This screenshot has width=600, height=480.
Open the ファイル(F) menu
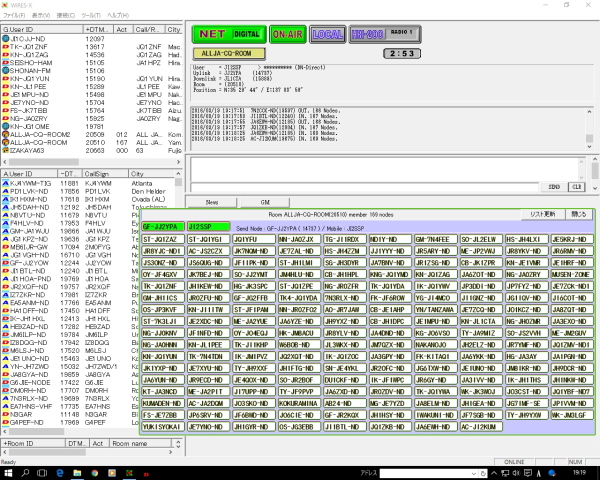click(14, 15)
